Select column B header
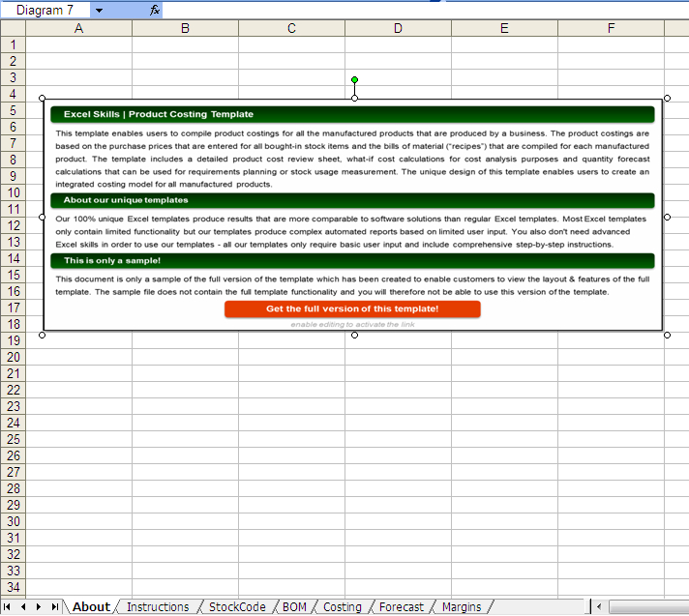 (x=185, y=28)
